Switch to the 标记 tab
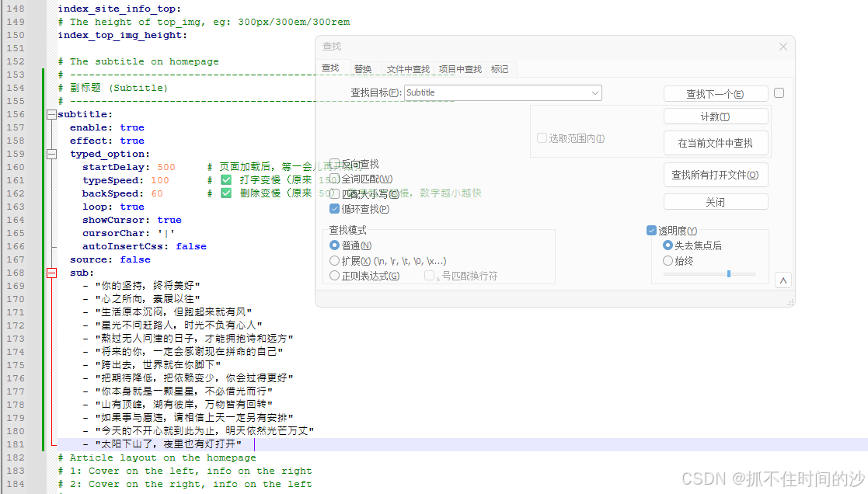Viewport: 868px width, 494px height. (500, 69)
